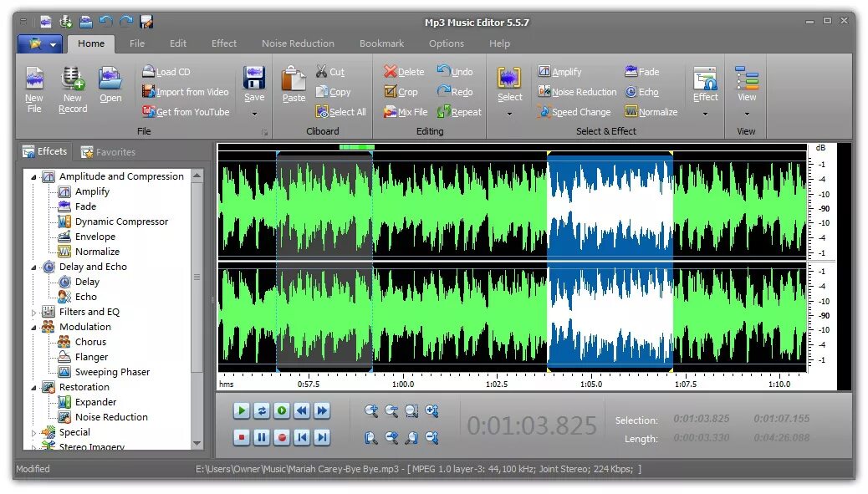868x494 pixels.
Task: Click Echo in the ribbon
Action: [642, 92]
